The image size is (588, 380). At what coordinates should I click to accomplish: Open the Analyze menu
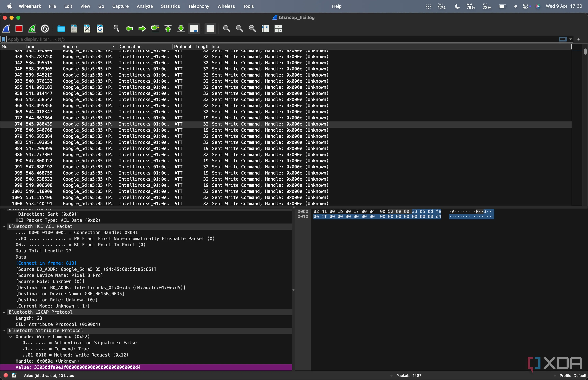pos(145,6)
